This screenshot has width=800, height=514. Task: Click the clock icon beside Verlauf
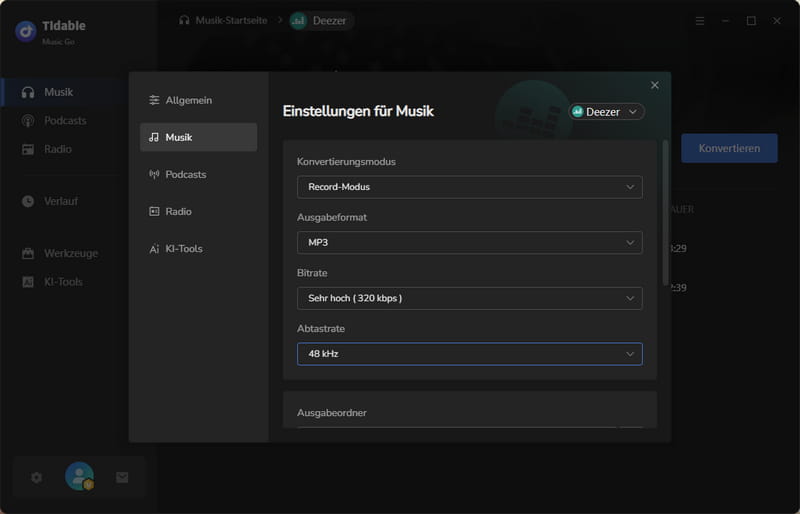[x=28, y=201]
